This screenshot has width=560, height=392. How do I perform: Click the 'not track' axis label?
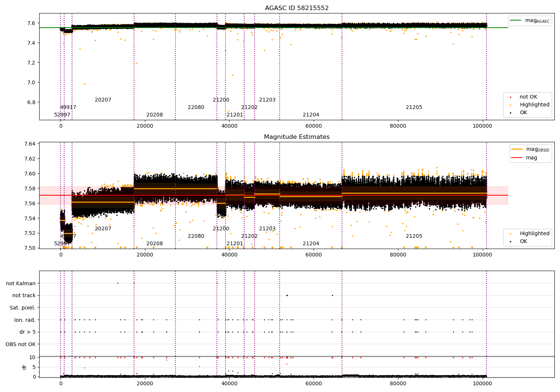pyautogui.click(x=24, y=295)
